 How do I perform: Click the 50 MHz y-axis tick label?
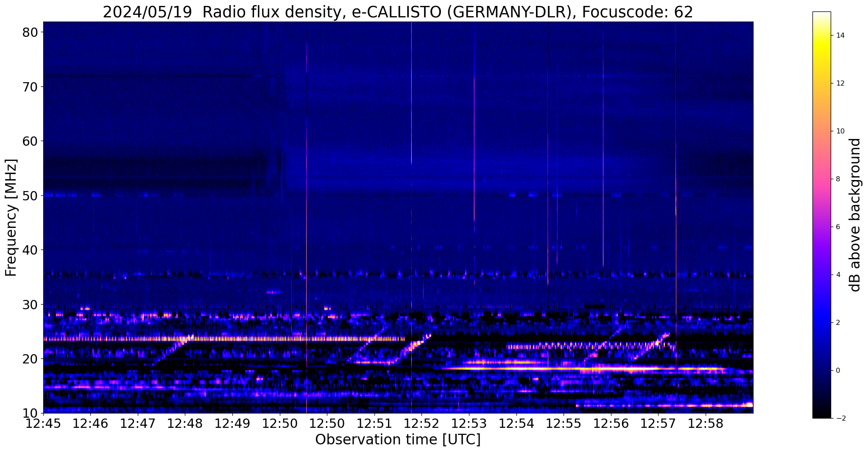29,195
